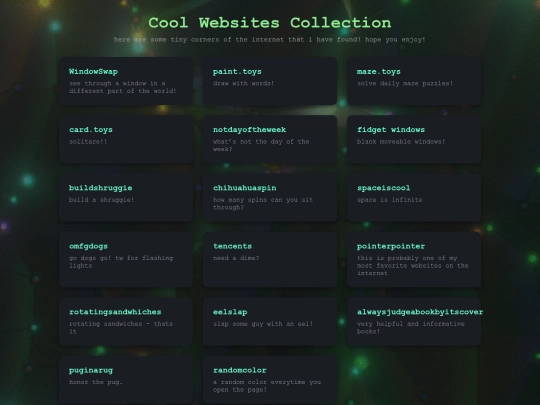Click the text 'solve daily maze puzzles!'
540x405 pixels.
tap(405, 83)
